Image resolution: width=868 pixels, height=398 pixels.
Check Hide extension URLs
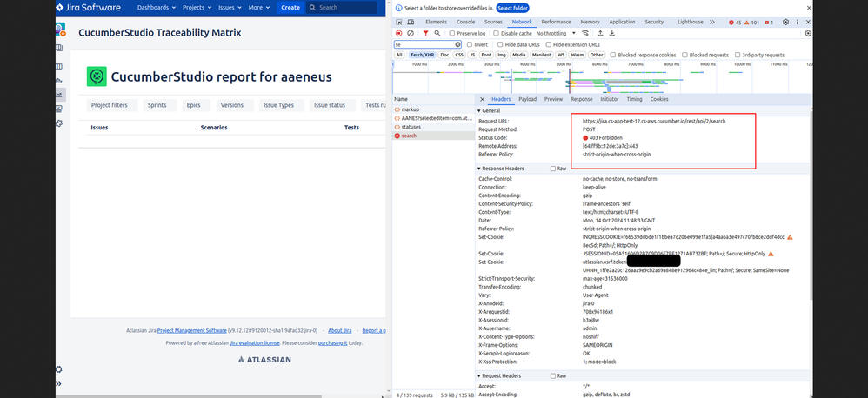(x=549, y=44)
